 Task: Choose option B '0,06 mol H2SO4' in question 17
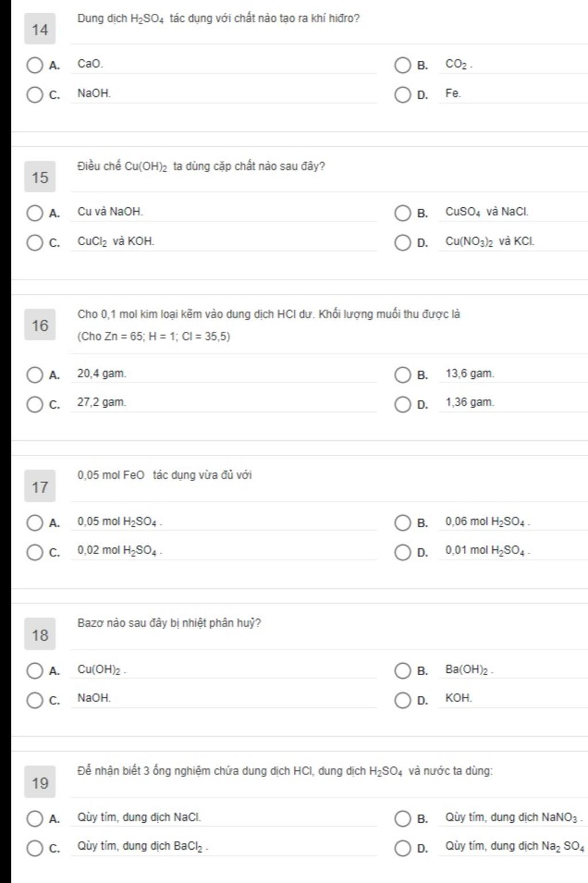pyautogui.click(x=403, y=523)
